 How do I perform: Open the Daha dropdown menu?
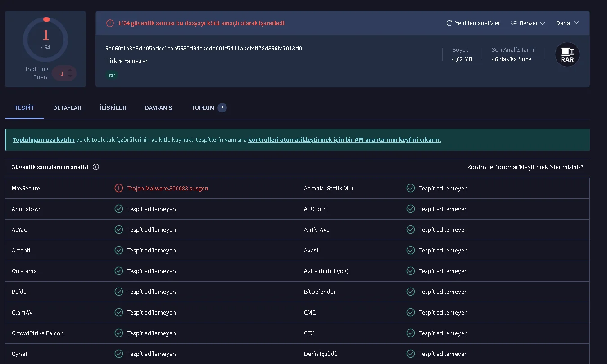coord(567,23)
